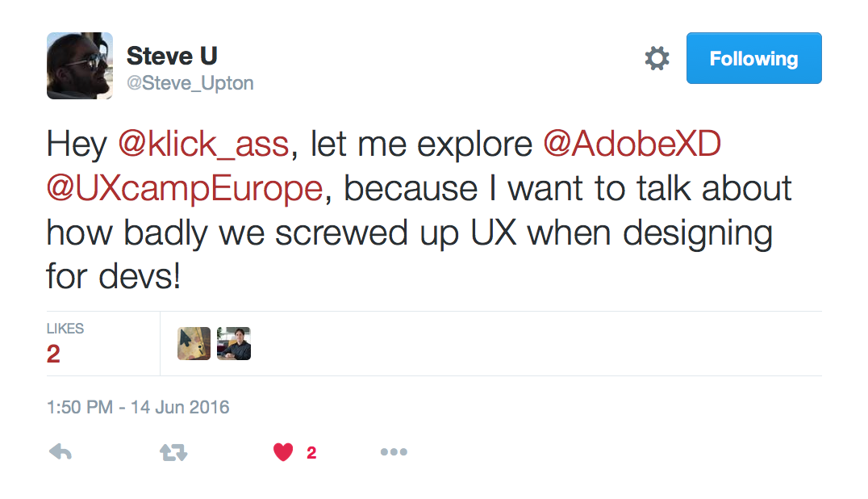The image size is (868, 499).
Task: Open the @klick_ass mention
Action: [x=204, y=144]
